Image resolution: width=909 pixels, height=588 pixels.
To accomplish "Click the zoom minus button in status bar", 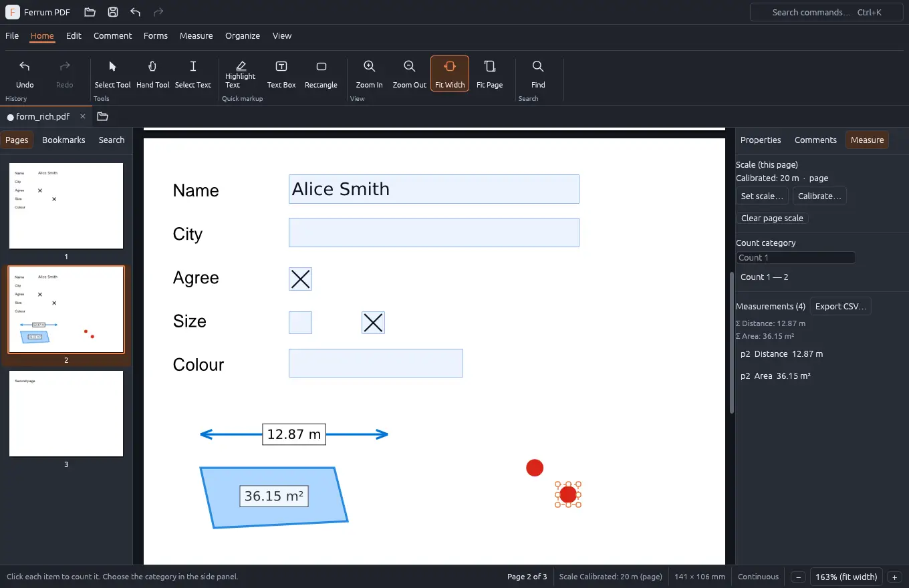I will [798, 577].
